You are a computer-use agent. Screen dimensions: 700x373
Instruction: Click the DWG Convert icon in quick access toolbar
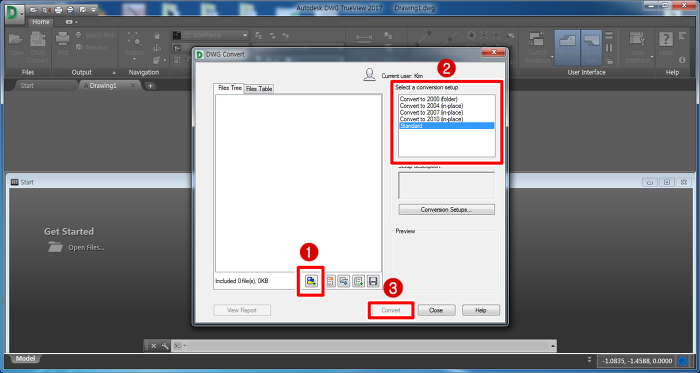[46, 9]
